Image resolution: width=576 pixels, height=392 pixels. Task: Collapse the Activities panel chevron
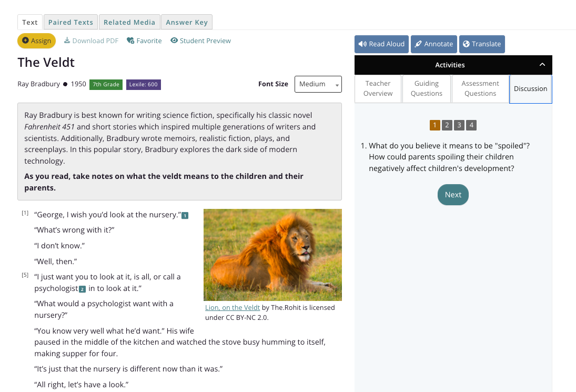pos(542,65)
